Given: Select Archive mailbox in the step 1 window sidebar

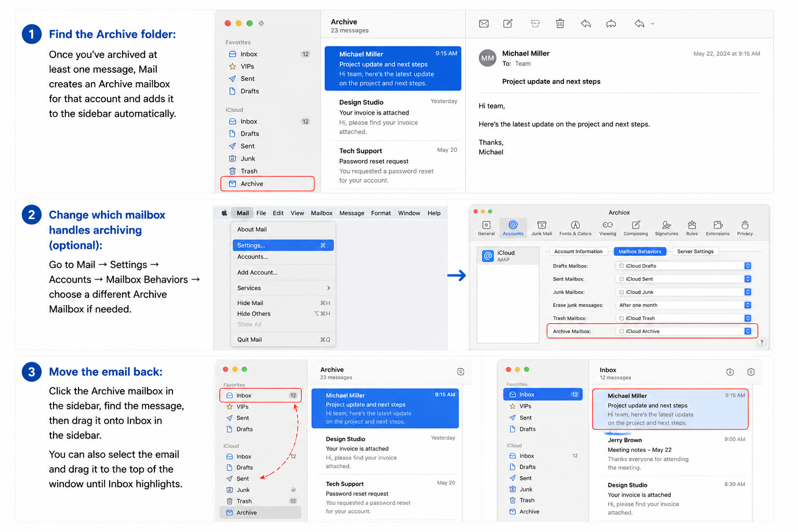Looking at the screenshot, I should click(x=268, y=183).
